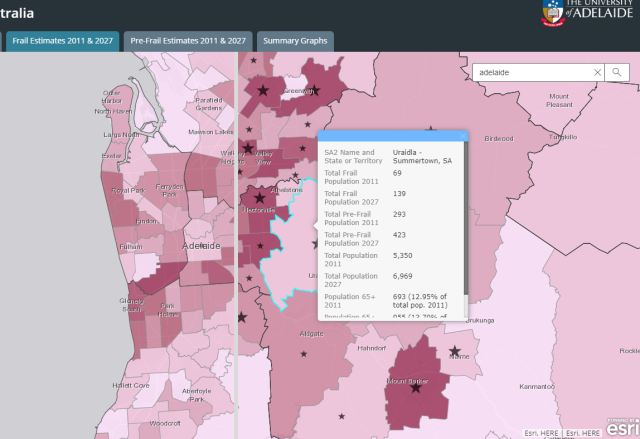
Task: Click the star marker right of Greenwith label
Action: [x=315, y=91]
